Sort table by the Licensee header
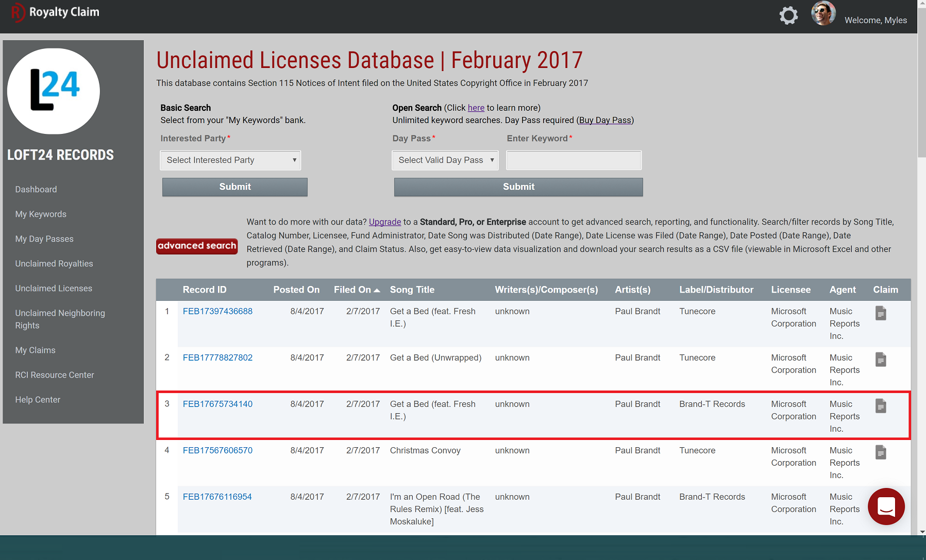Image resolution: width=926 pixels, height=560 pixels. (x=791, y=290)
